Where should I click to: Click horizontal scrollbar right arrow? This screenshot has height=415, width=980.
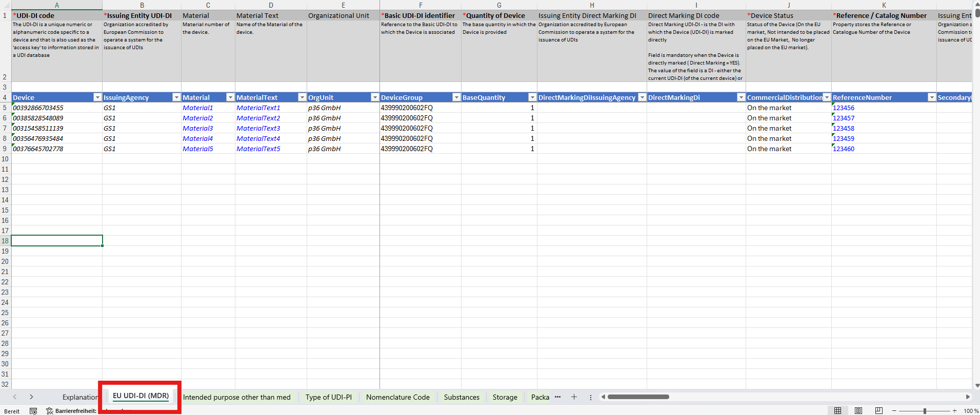coord(968,397)
